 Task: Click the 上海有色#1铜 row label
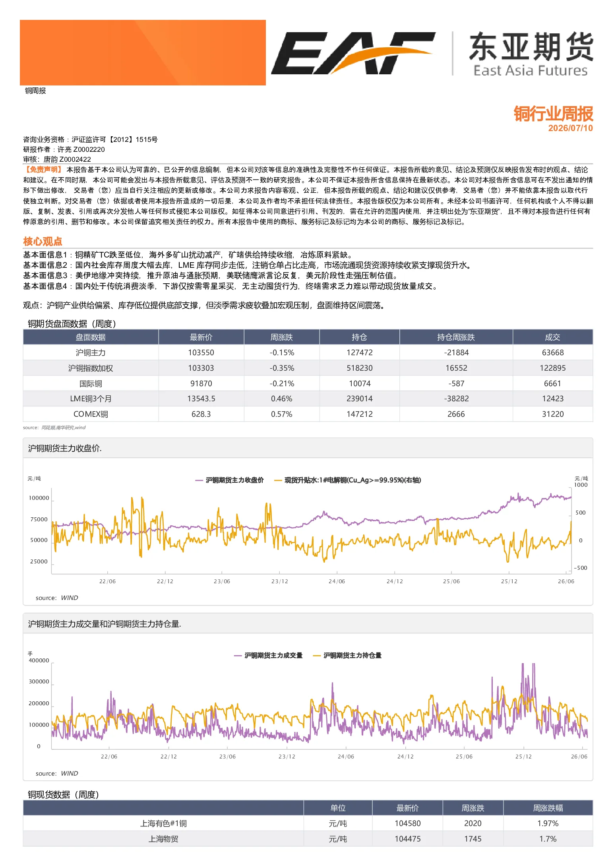[x=163, y=823]
